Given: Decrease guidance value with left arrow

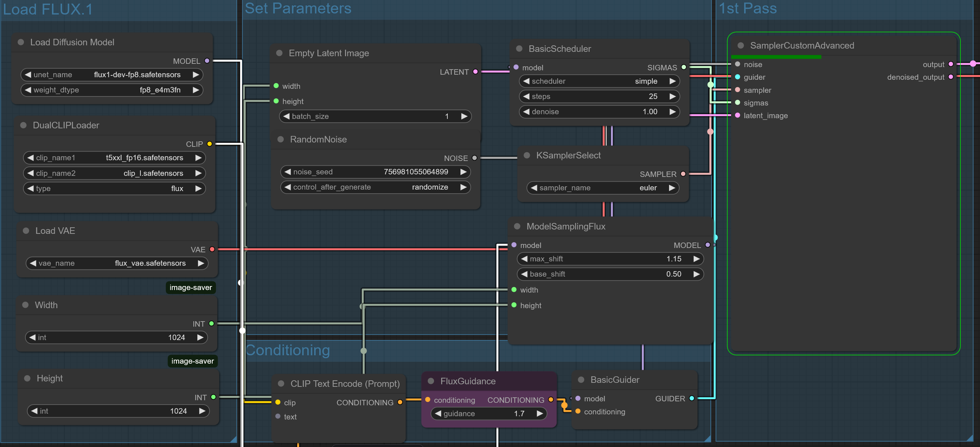Looking at the screenshot, I should 438,414.
